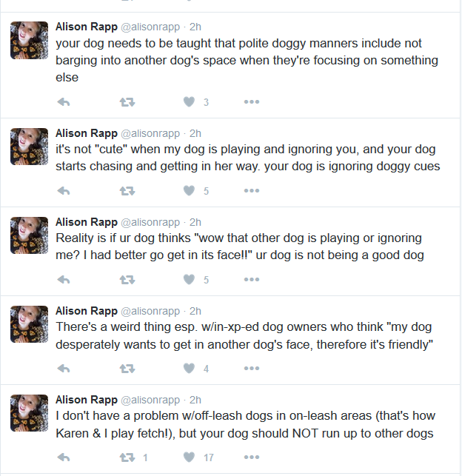Retweet the 'polite doggy manners' tweet

click(x=127, y=101)
